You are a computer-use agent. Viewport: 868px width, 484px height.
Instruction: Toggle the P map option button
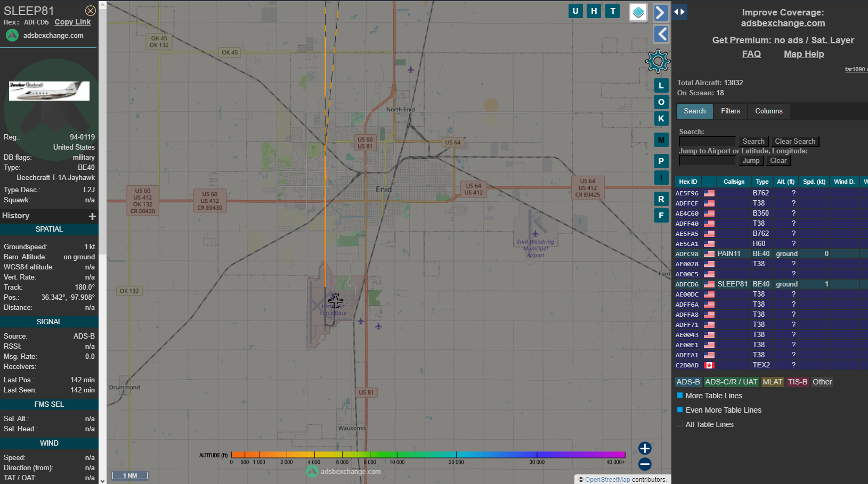point(661,161)
